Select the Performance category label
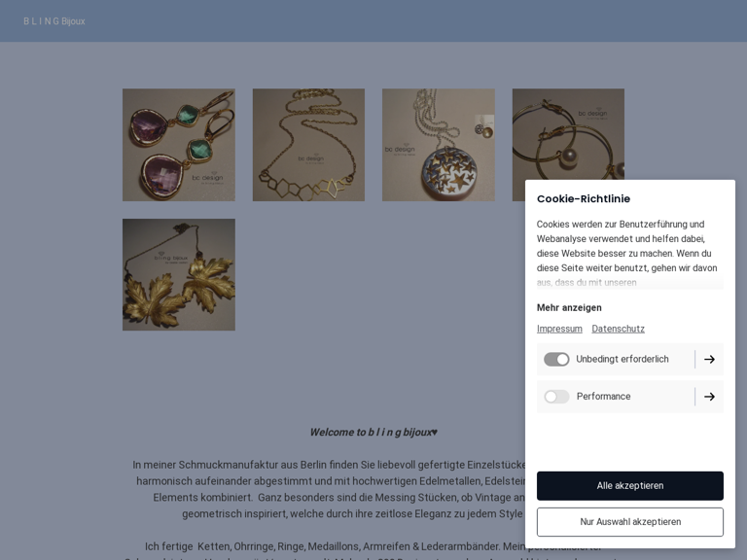Viewport: 747px width, 560px height. pyautogui.click(x=603, y=397)
